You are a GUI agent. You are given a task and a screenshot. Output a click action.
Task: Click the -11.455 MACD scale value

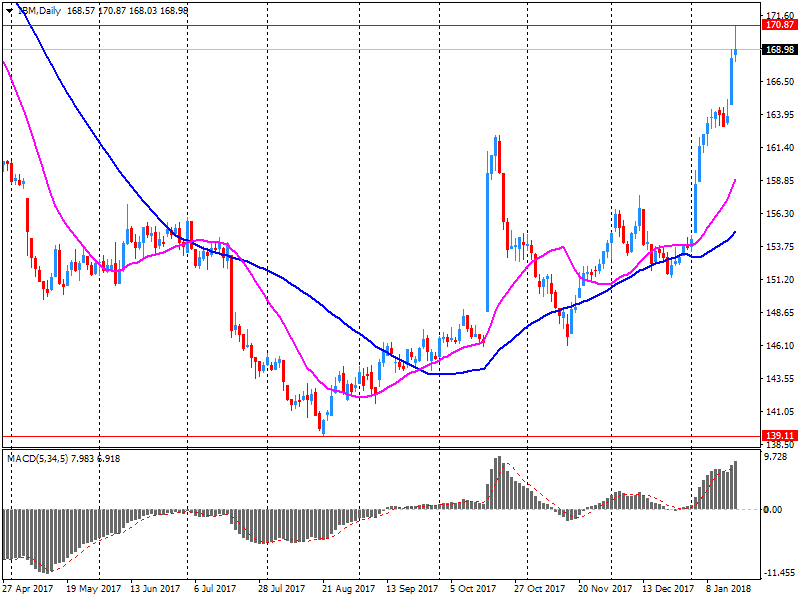tap(777, 573)
